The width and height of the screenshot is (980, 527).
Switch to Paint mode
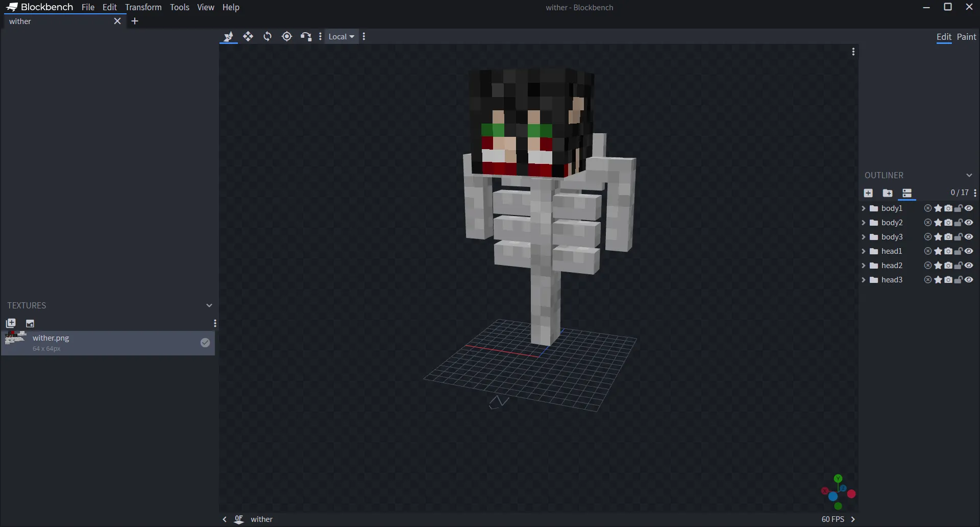(x=966, y=37)
